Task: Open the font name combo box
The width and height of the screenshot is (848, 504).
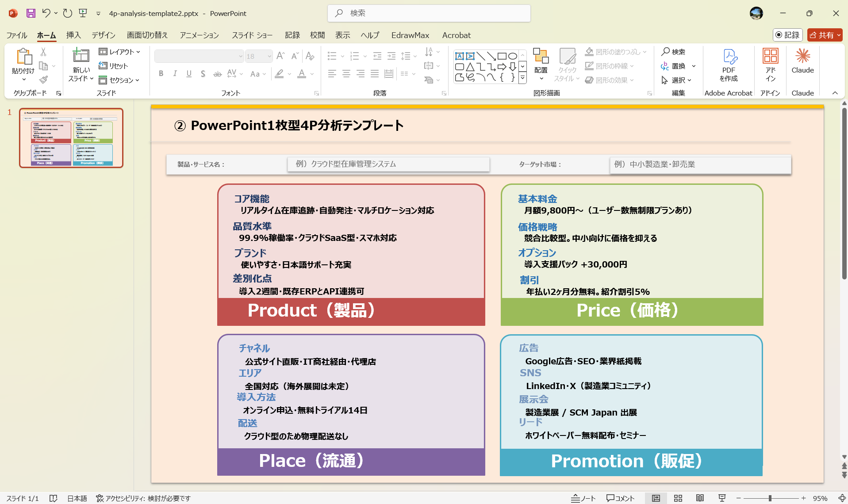Action: [199, 56]
